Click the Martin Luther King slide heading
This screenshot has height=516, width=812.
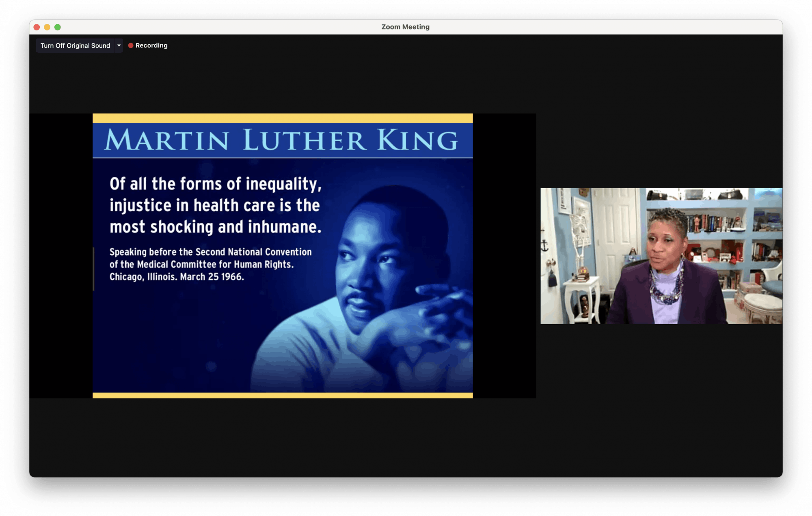(x=282, y=140)
